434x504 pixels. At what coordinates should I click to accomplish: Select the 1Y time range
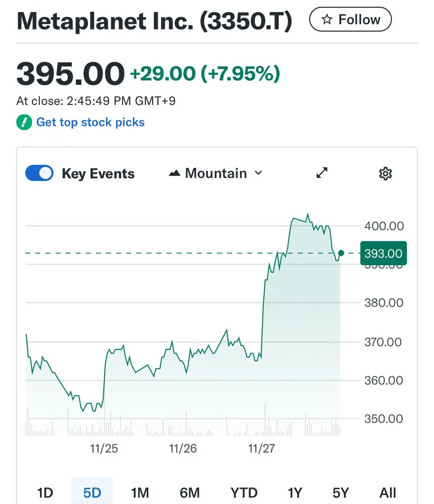(x=295, y=492)
